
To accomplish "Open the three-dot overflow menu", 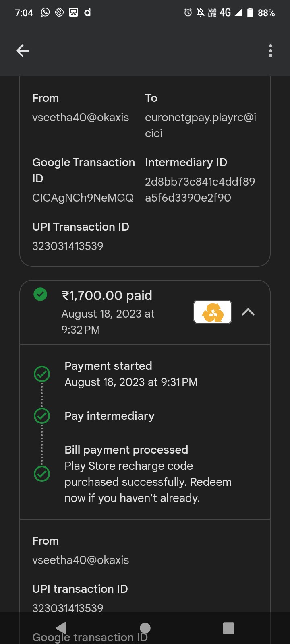I will click(270, 51).
